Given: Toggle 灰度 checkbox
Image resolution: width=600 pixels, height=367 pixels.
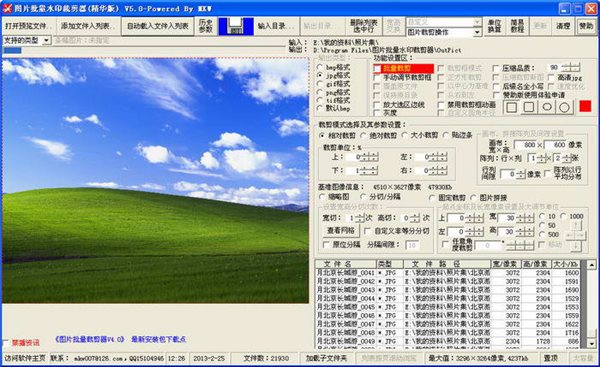Looking at the screenshot, I should coord(377,113).
